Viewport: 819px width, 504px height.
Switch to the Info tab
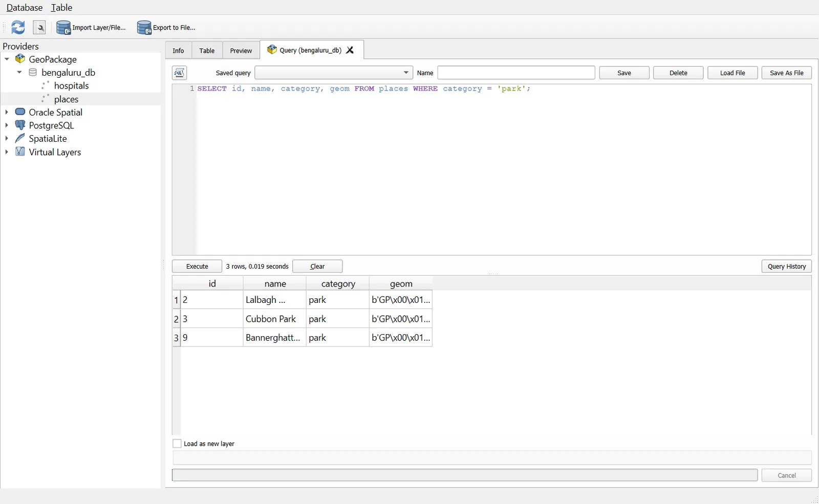(x=178, y=51)
